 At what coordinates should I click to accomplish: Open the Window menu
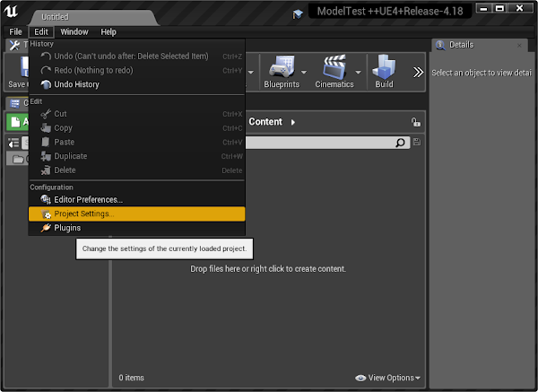click(74, 32)
